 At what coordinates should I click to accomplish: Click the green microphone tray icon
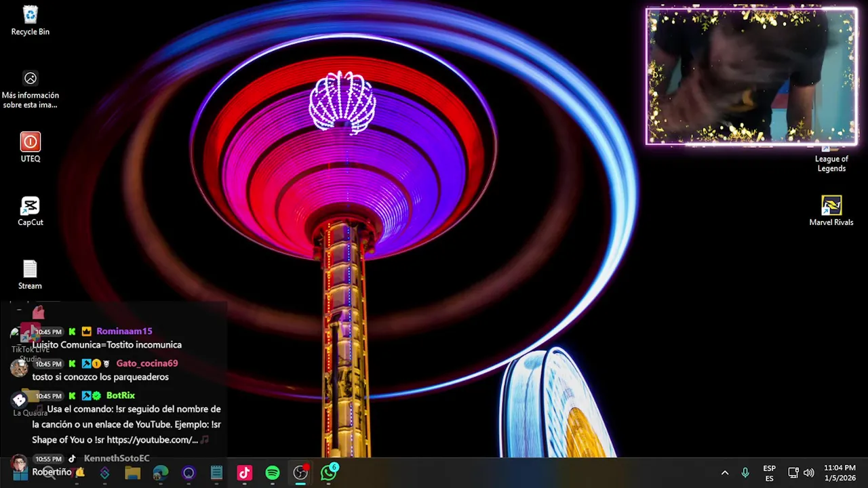[745, 473]
